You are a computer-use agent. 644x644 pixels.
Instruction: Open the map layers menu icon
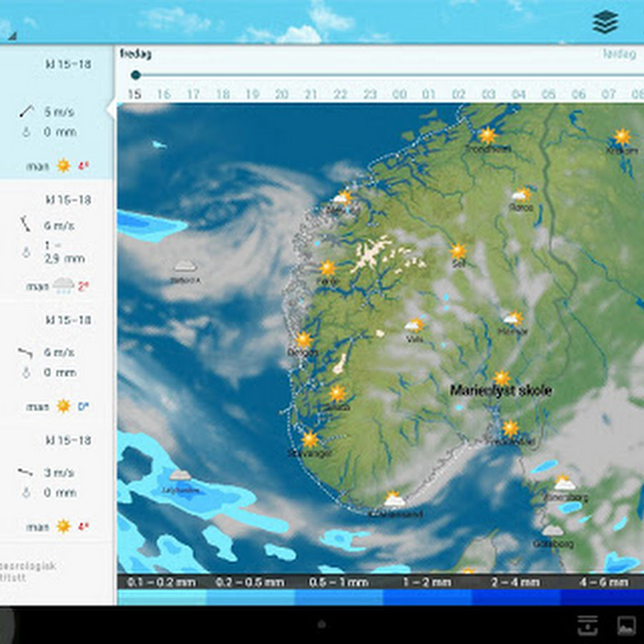(x=605, y=21)
